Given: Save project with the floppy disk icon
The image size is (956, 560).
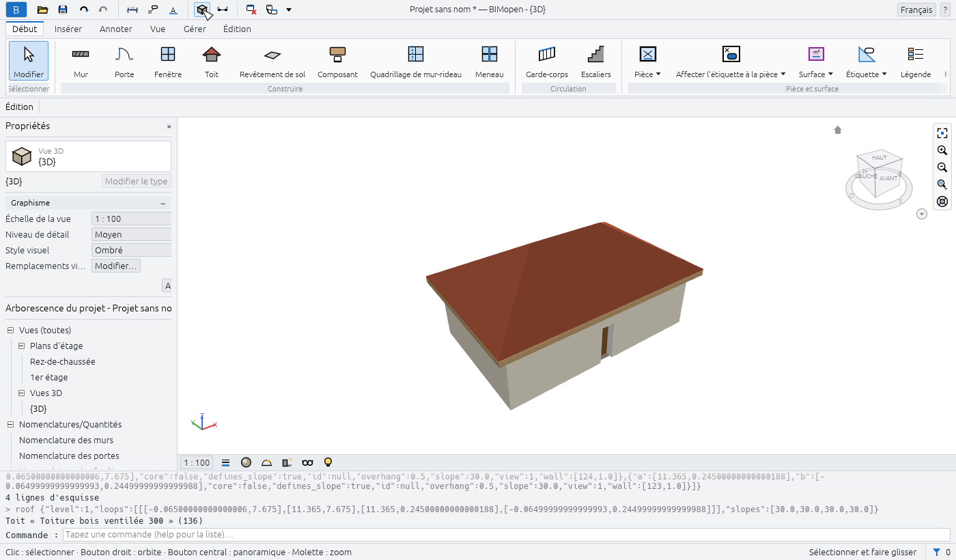Looking at the screenshot, I should point(63,10).
